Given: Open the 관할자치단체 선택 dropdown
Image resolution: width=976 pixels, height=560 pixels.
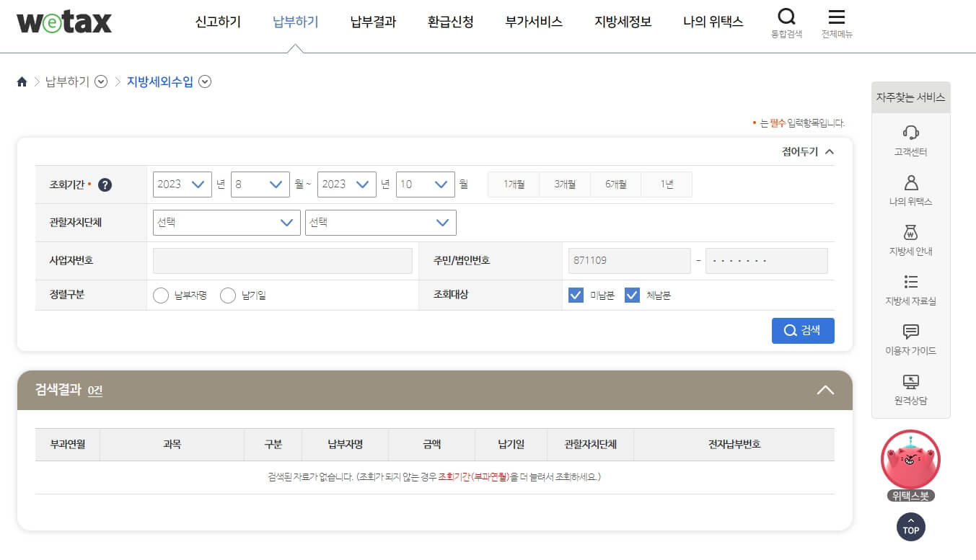Looking at the screenshot, I should tap(226, 222).
